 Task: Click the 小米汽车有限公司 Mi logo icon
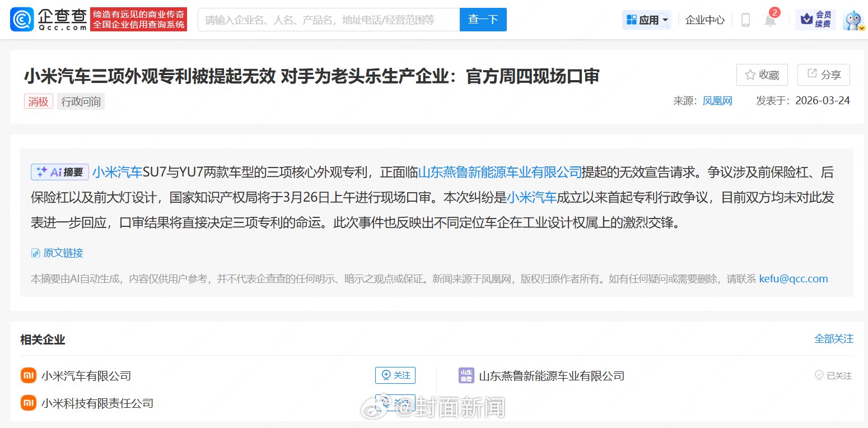click(28, 375)
